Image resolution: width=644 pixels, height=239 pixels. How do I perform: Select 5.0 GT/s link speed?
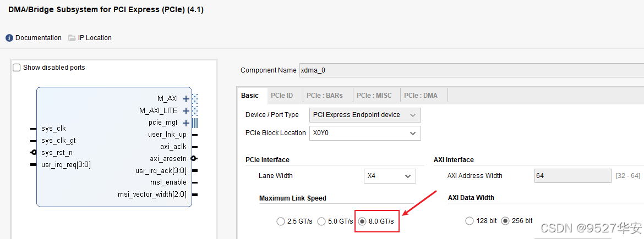(x=321, y=221)
